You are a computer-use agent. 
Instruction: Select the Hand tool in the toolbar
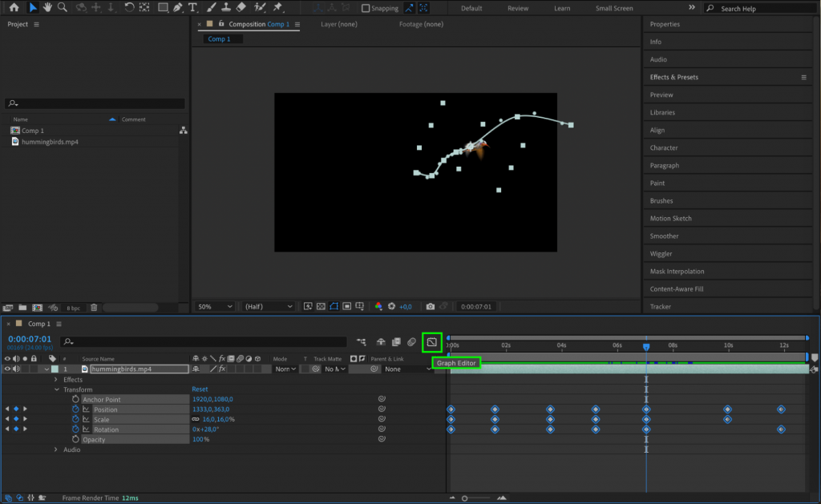[x=47, y=9]
